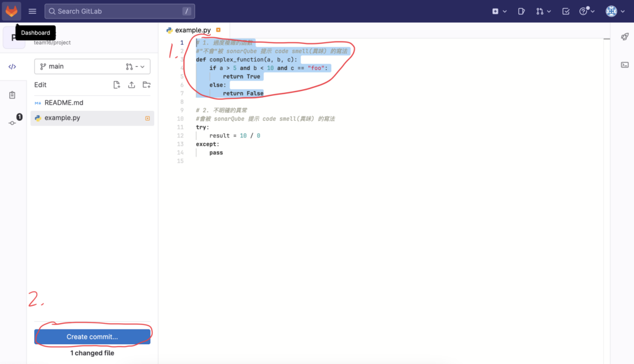Click the GitLab fox logo

(x=12, y=11)
